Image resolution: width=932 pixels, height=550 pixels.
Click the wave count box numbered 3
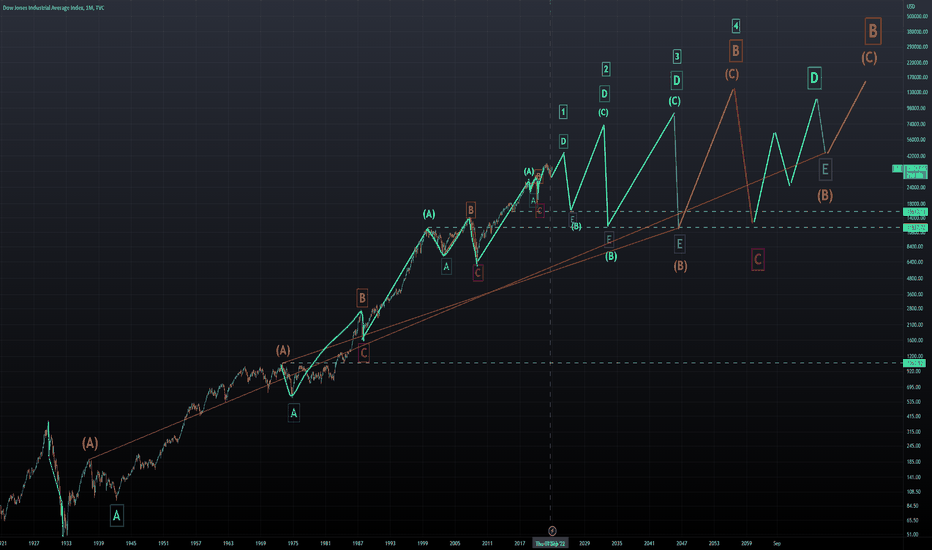(x=676, y=56)
